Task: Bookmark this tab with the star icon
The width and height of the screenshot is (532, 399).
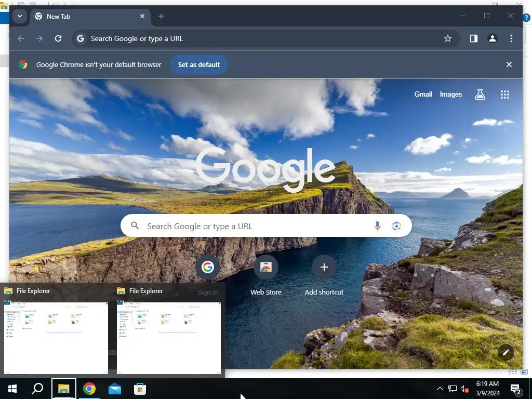Action: pyautogui.click(x=447, y=38)
